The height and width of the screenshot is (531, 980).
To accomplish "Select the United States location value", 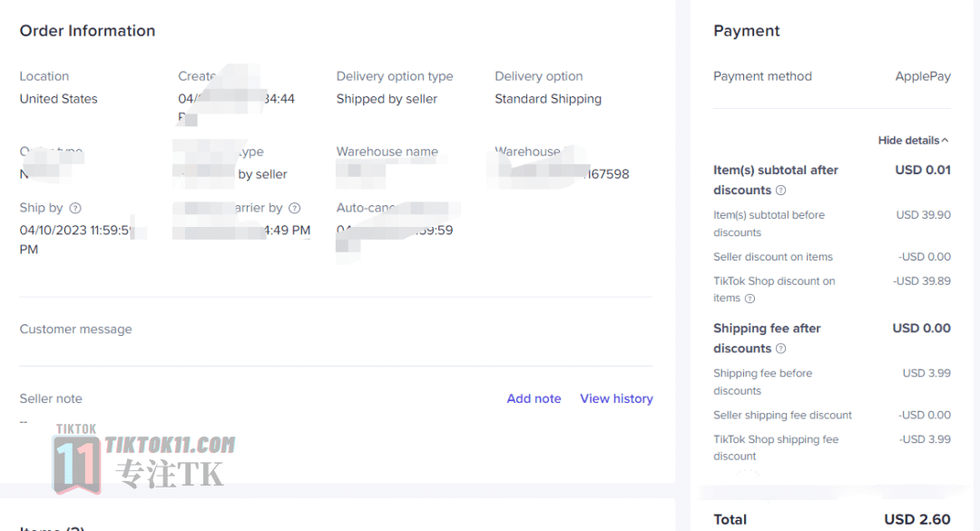I will pos(58,99).
